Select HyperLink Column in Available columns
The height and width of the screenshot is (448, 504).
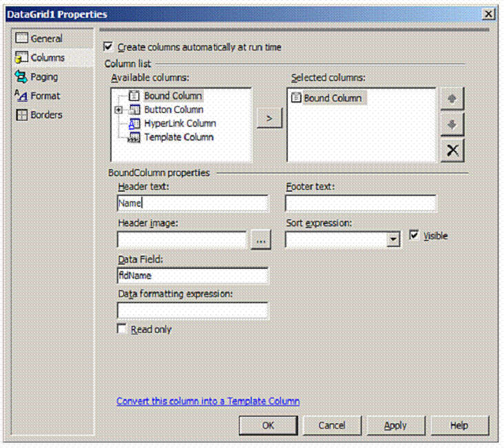[x=180, y=123]
